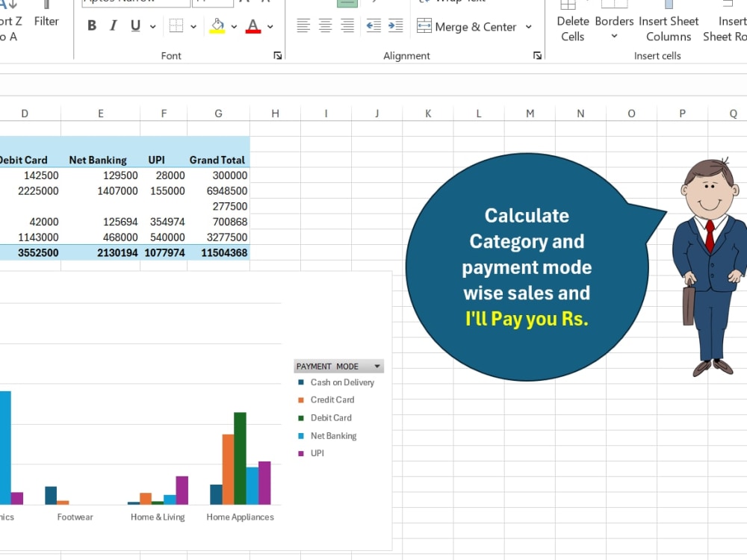Expand the borders dropdown arrow in Font group
This screenshot has width=747, height=560.
(193, 27)
